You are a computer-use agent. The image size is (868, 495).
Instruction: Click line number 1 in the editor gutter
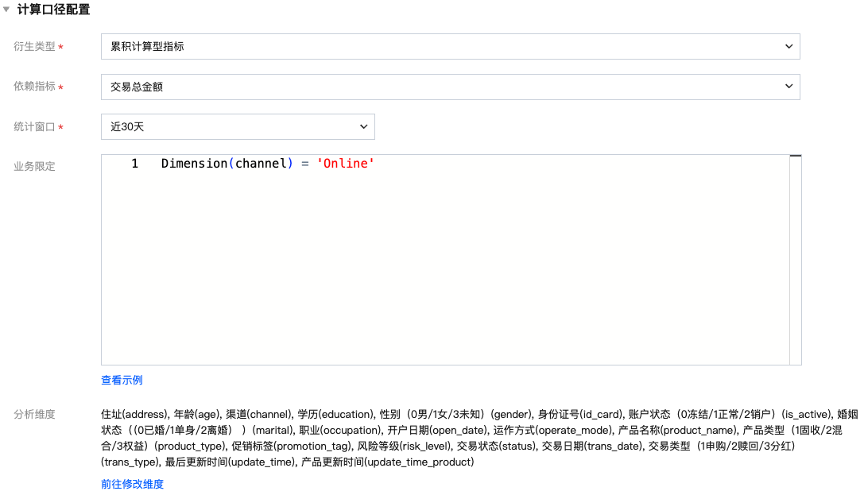134,164
